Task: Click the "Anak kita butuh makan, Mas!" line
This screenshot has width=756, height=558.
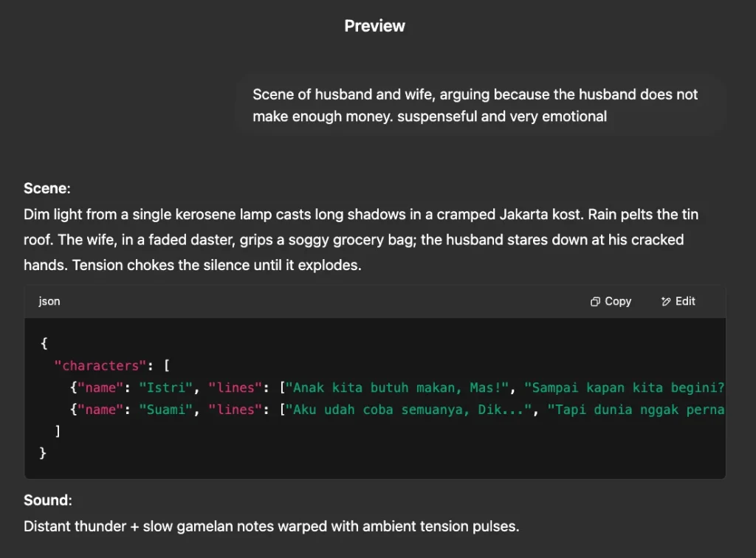Action: click(x=399, y=387)
